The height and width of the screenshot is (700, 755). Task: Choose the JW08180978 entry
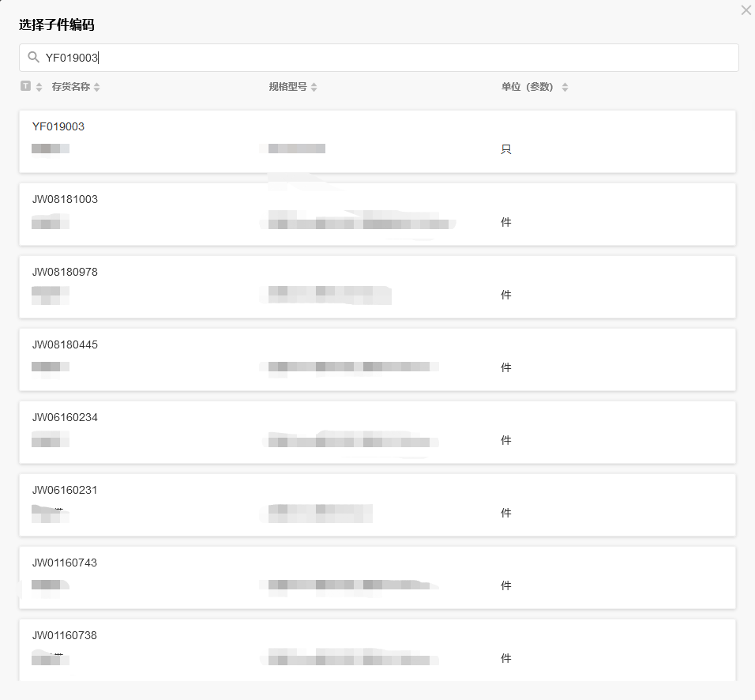[x=377, y=287]
